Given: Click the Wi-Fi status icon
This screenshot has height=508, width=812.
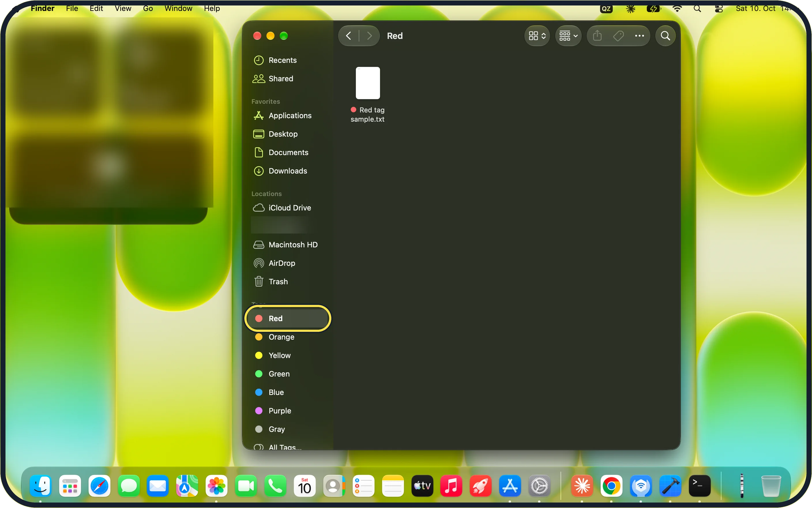Looking at the screenshot, I should click(x=676, y=9).
